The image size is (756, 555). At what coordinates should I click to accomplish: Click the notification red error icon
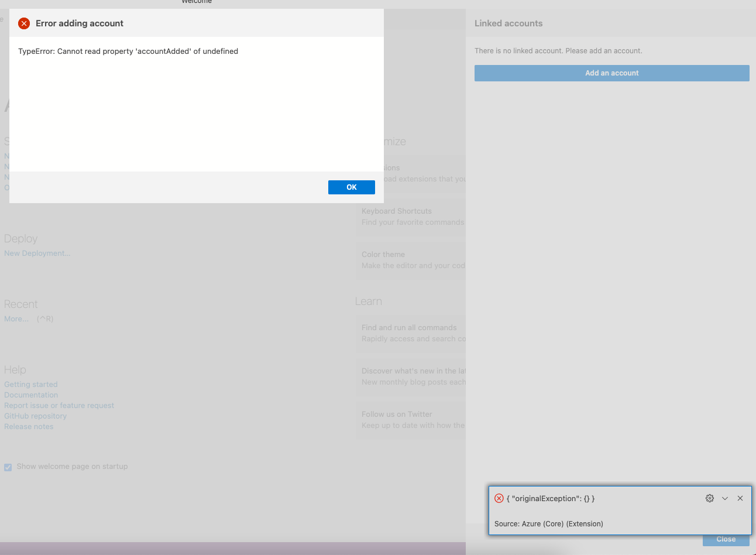click(499, 498)
